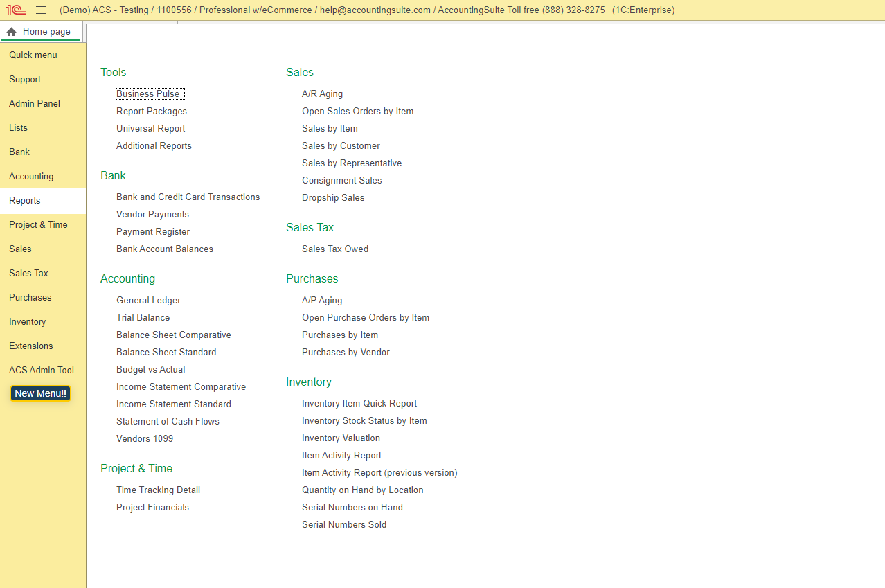Open the Business Pulse report
The image size is (885, 588).
pyautogui.click(x=148, y=94)
